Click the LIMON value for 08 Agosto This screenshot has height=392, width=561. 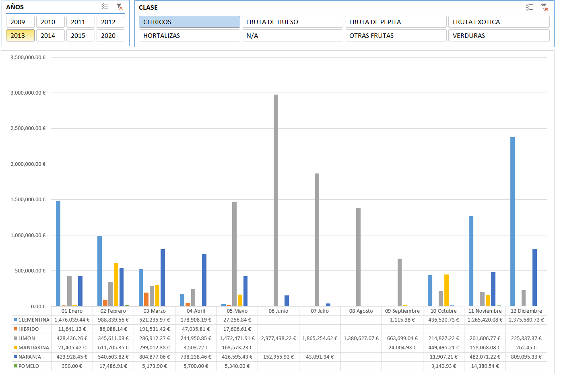[x=361, y=338]
